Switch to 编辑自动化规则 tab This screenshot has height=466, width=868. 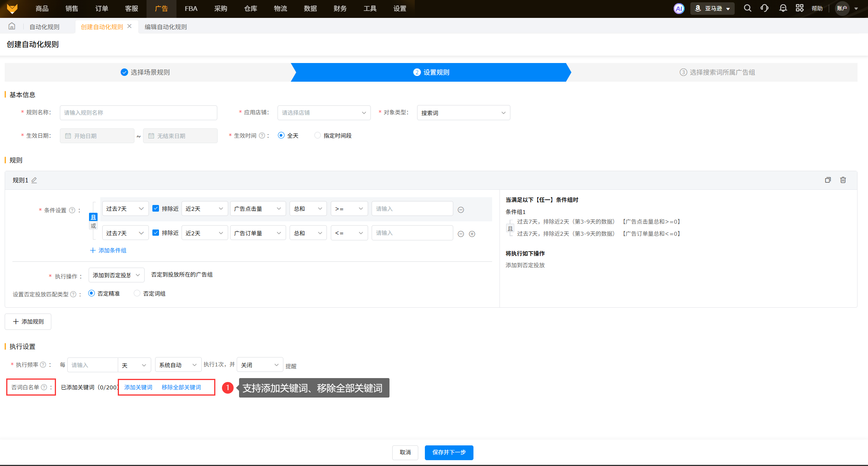click(x=166, y=27)
